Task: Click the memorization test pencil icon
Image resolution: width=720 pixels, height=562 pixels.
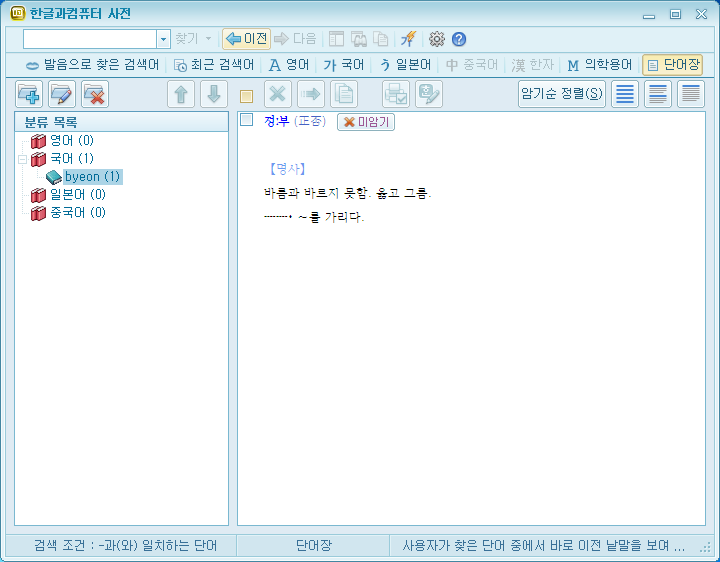Action: pyautogui.click(x=429, y=94)
